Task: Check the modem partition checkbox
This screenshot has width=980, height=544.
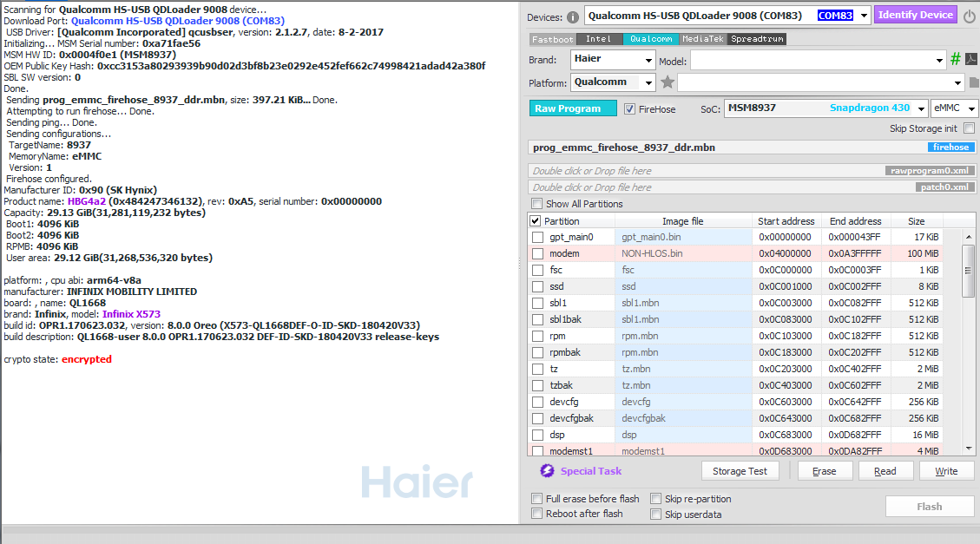Action: (537, 253)
